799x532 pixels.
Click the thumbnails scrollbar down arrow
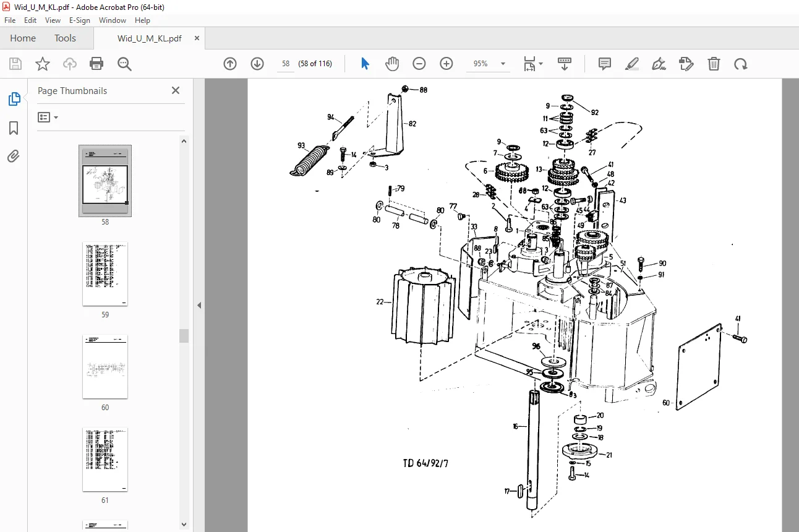(x=184, y=524)
